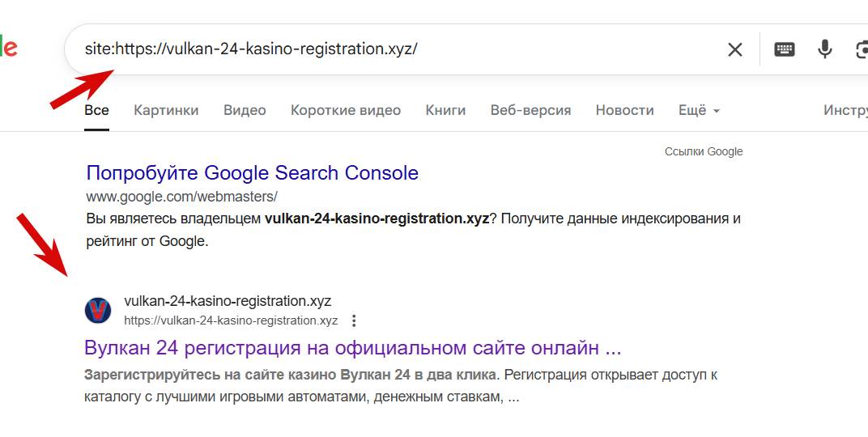
Task: Click the Google logo
Action: [9, 48]
